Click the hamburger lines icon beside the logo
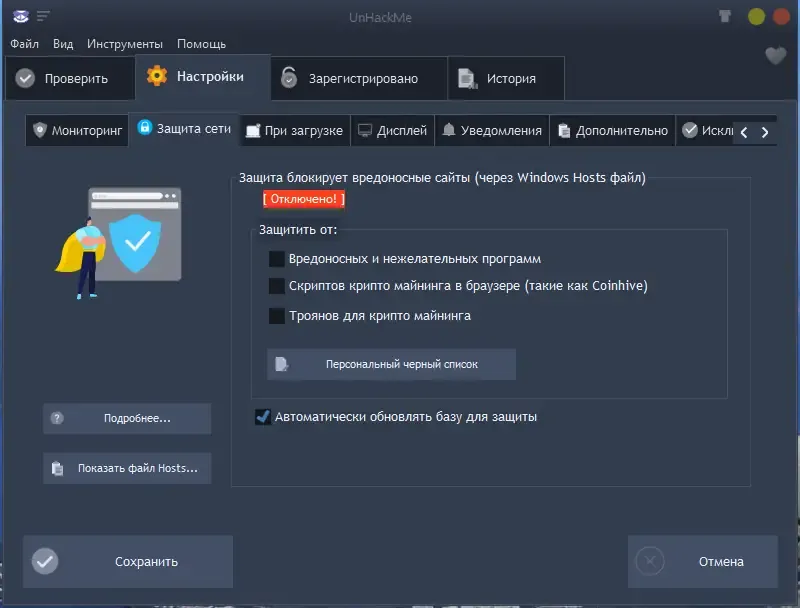Screen dimensions: 800x608 pos(42,15)
